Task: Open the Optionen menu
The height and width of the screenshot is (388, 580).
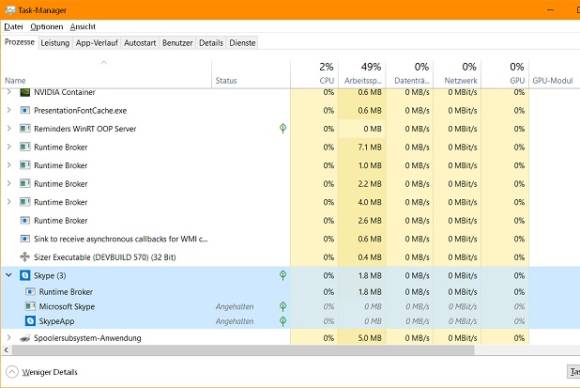Action: point(47,27)
